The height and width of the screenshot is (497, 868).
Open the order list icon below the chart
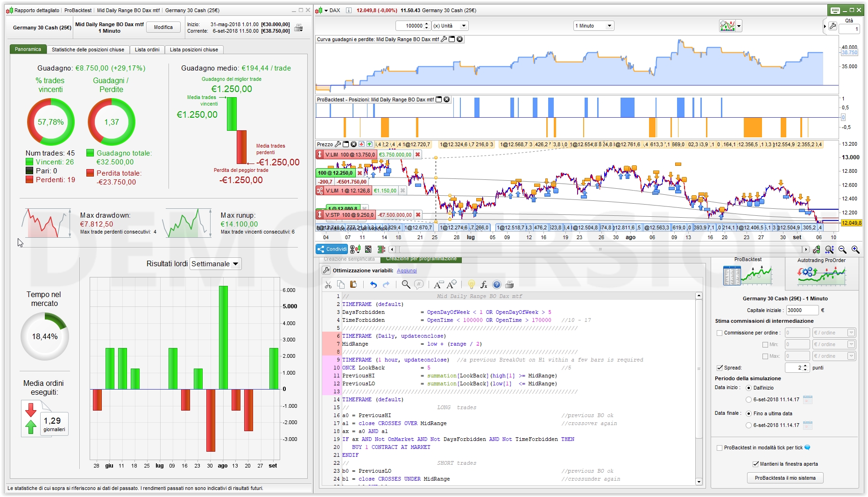point(368,249)
